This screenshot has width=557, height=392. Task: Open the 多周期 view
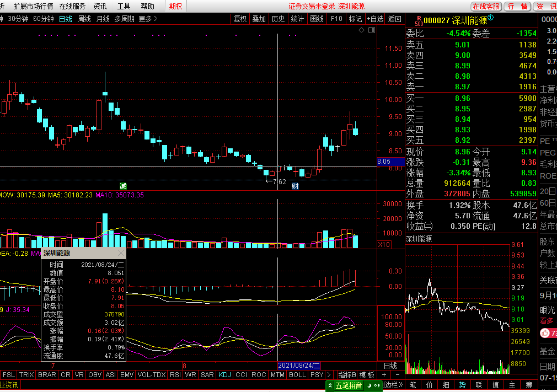click(x=124, y=19)
